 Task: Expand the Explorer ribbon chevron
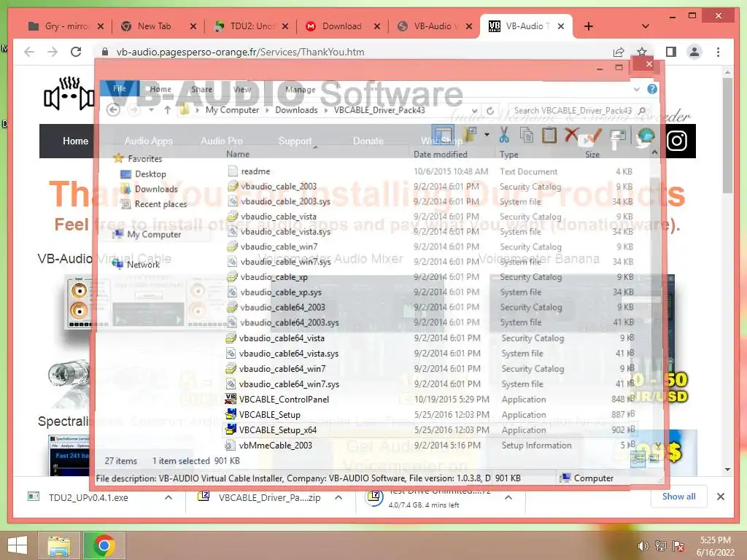(x=636, y=89)
